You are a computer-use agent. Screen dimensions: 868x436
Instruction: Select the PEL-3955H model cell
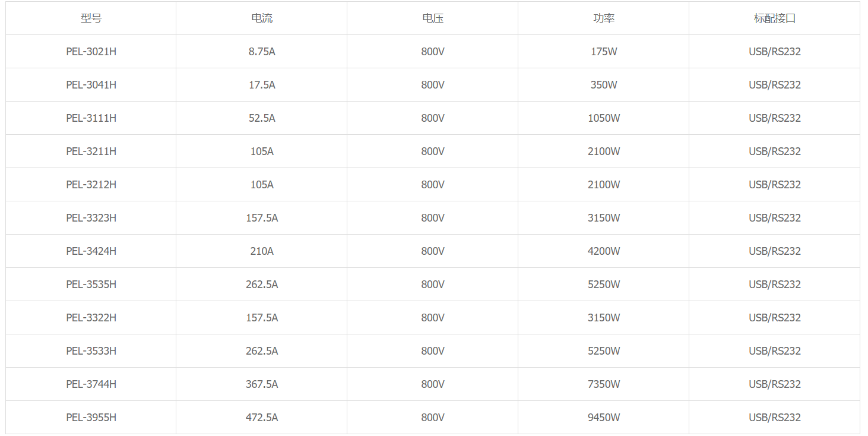click(91, 418)
